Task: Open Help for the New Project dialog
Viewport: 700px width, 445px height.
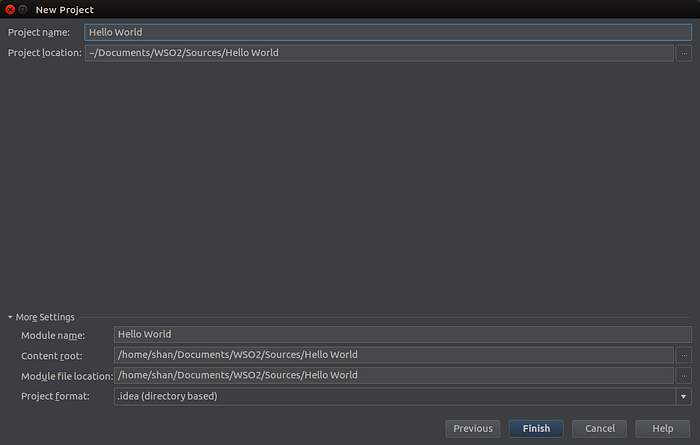Action: pyautogui.click(x=662, y=428)
